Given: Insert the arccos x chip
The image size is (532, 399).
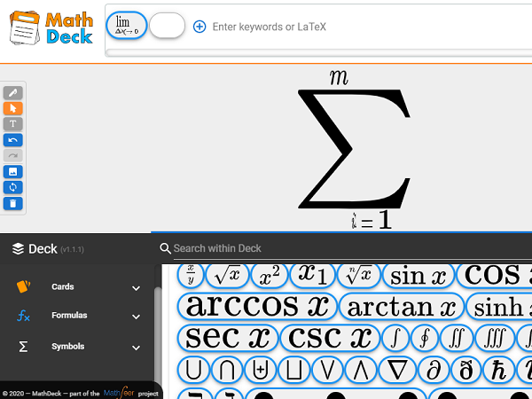Looking at the screenshot, I should point(257,307).
